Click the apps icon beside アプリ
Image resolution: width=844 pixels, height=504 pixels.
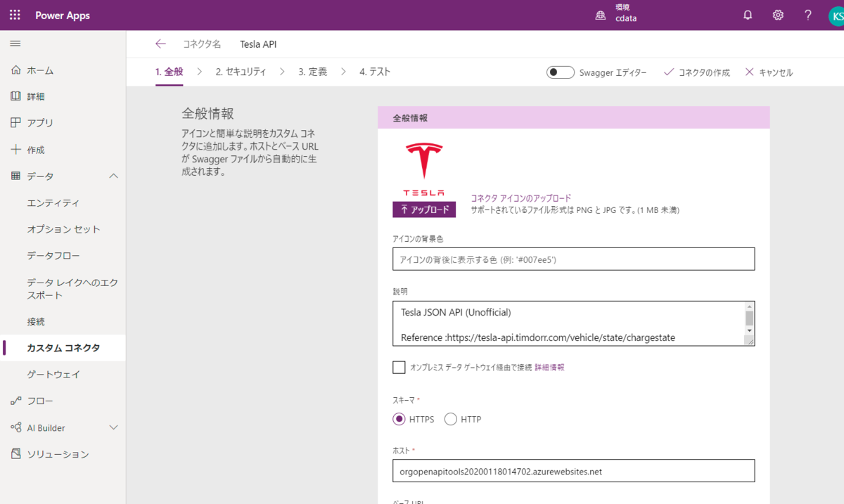tap(16, 123)
